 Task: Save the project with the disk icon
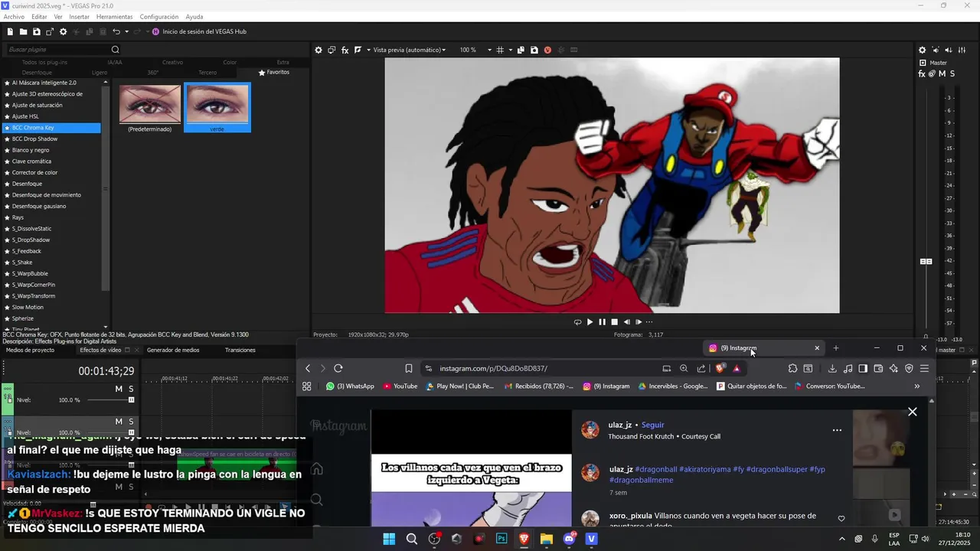(36, 31)
